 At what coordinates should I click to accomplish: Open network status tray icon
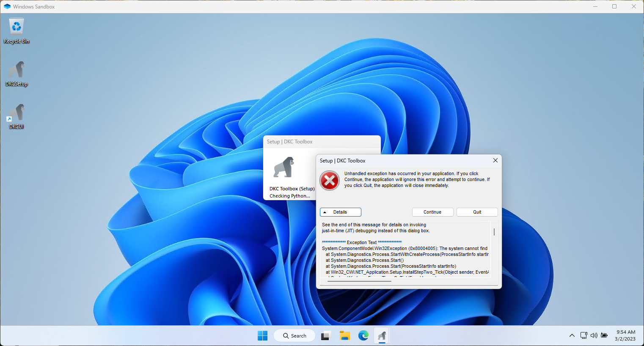click(x=583, y=335)
